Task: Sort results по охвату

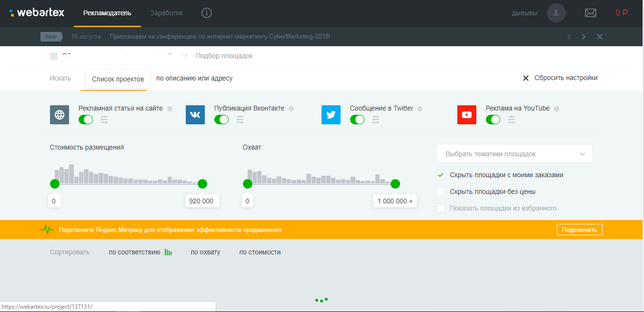Action: [x=205, y=252]
